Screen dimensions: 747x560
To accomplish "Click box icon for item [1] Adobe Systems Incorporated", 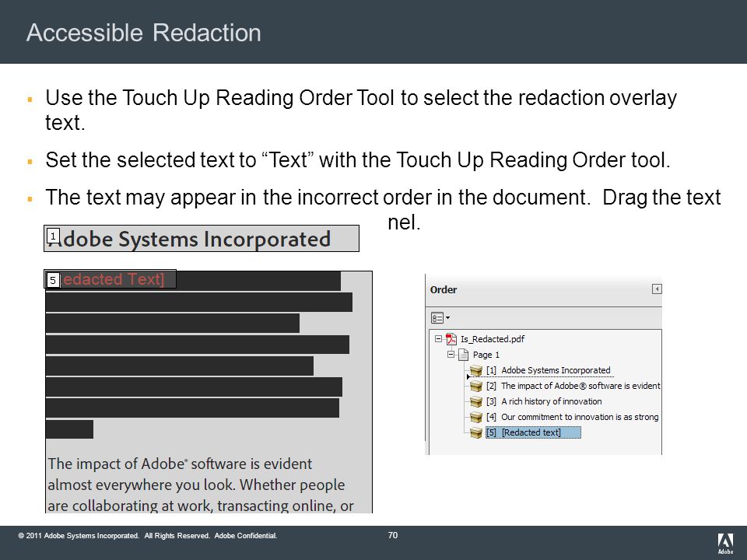I will (476, 370).
